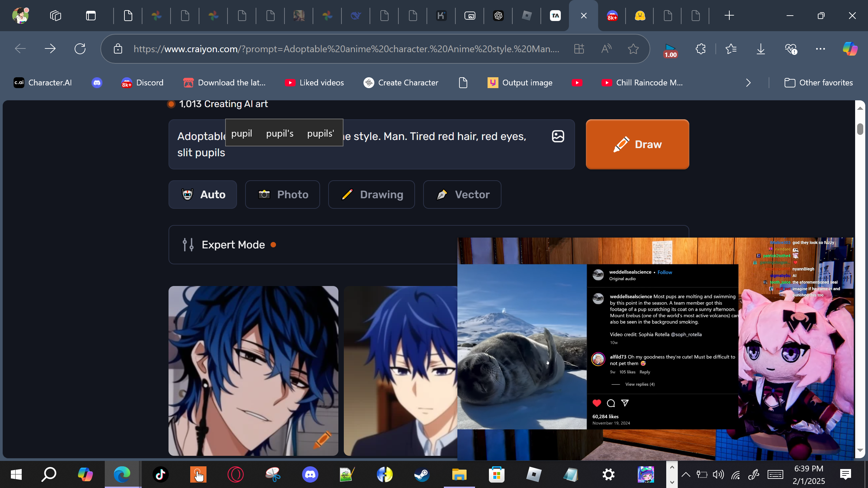
Task: Expand the Expert Mode panel
Action: click(x=233, y=245)
